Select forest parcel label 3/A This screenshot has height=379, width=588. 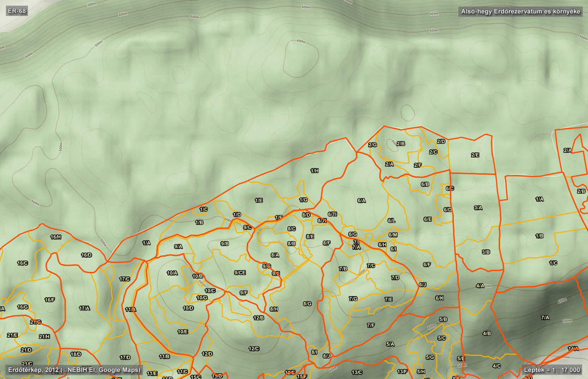coord(478,208)
